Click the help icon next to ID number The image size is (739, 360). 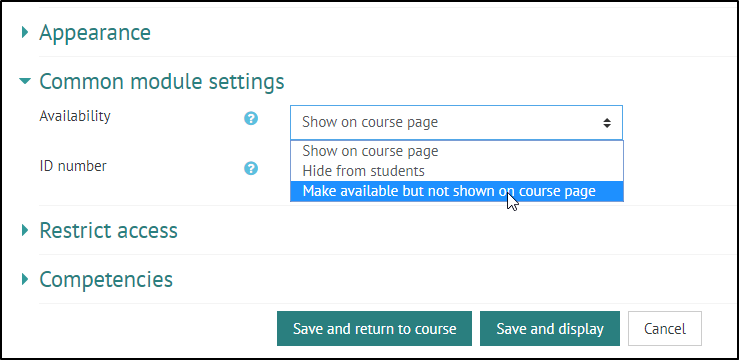coord(251,168)
